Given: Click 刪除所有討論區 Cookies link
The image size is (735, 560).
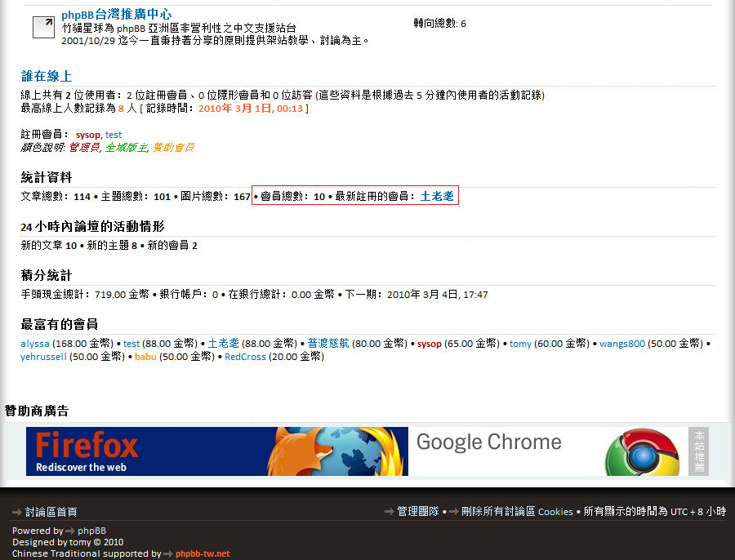Looking at the screenshot, I should click(x=517, y=512).
